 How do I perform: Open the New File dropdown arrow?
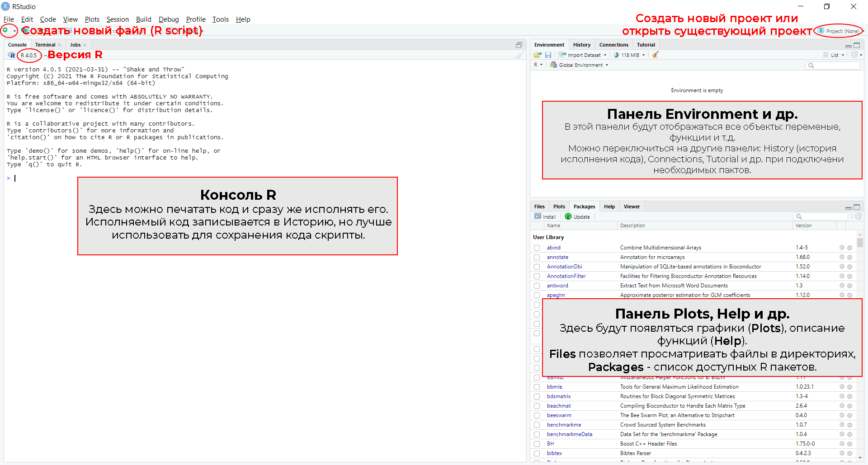tap(14, 31)
